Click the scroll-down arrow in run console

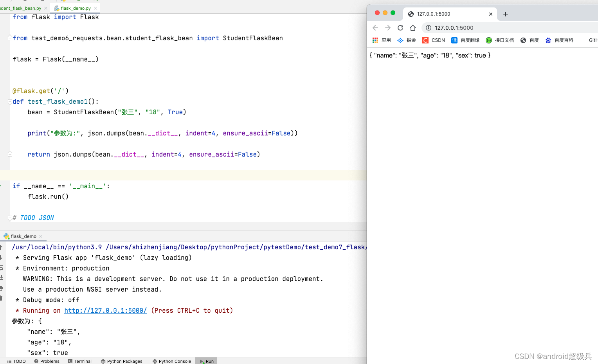[x=1, y=258]
